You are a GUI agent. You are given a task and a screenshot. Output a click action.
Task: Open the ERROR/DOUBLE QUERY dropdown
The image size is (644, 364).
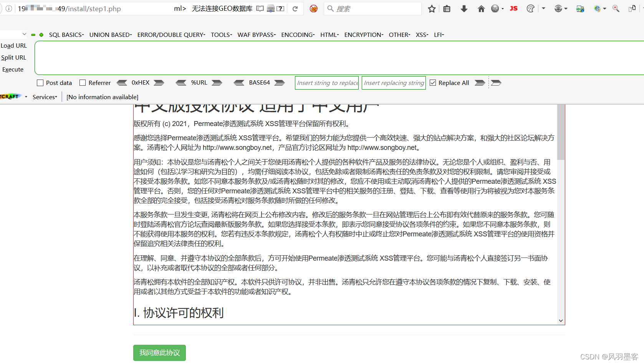pyautogui.click(x=171, y=35)
